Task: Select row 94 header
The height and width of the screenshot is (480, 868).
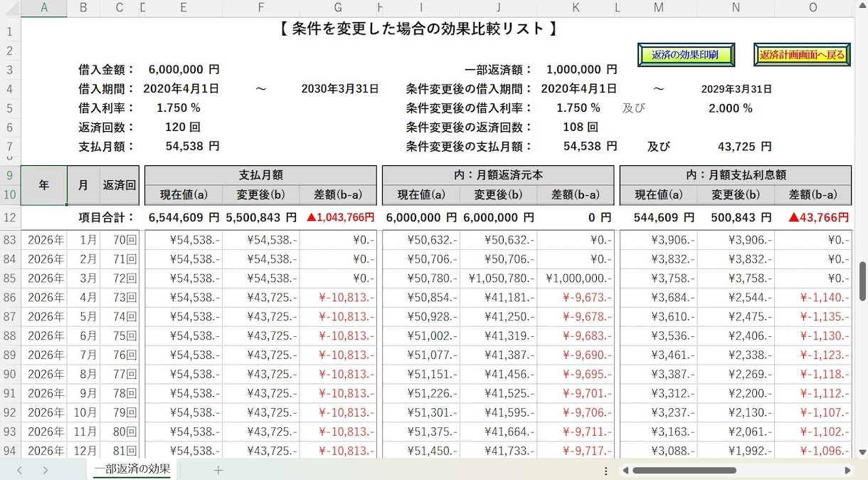Action: 10,450
